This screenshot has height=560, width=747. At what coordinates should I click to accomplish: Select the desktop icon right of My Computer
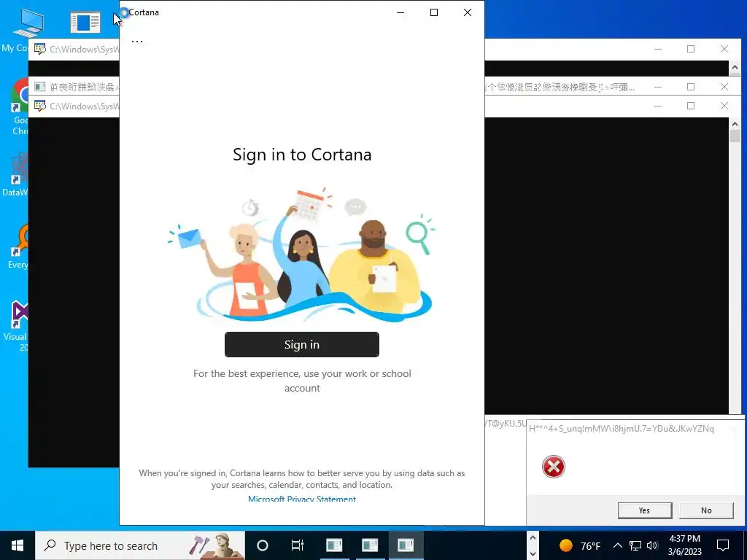coord(85,23)
